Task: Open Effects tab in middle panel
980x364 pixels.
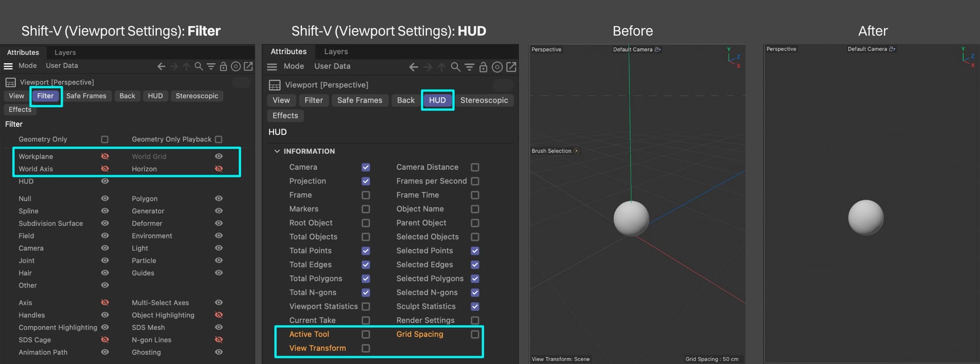Action: point(285,116)
